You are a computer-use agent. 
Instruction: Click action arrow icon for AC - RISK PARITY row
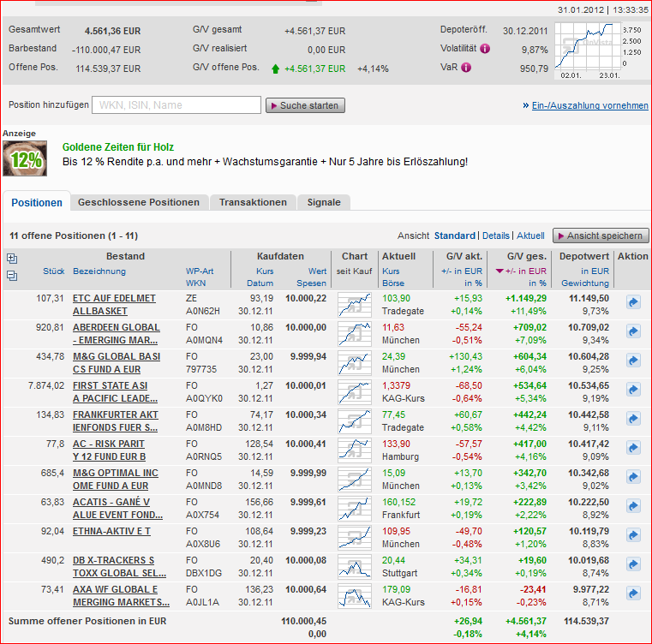(x=633, y=448)
